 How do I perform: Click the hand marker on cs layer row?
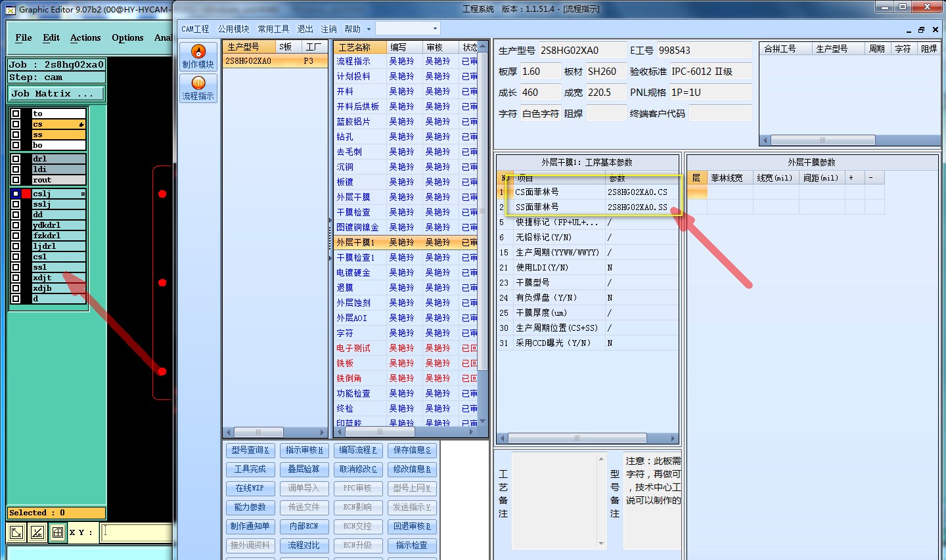(x=81, y=124)
